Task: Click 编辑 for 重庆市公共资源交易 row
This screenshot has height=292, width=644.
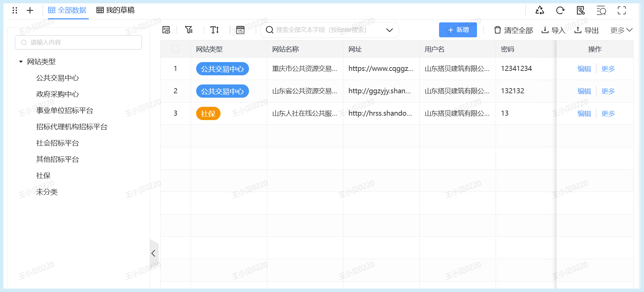Action: 584,69
